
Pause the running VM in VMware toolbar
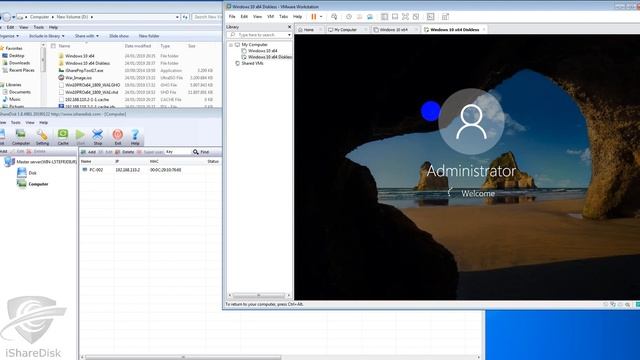[313, 17]
